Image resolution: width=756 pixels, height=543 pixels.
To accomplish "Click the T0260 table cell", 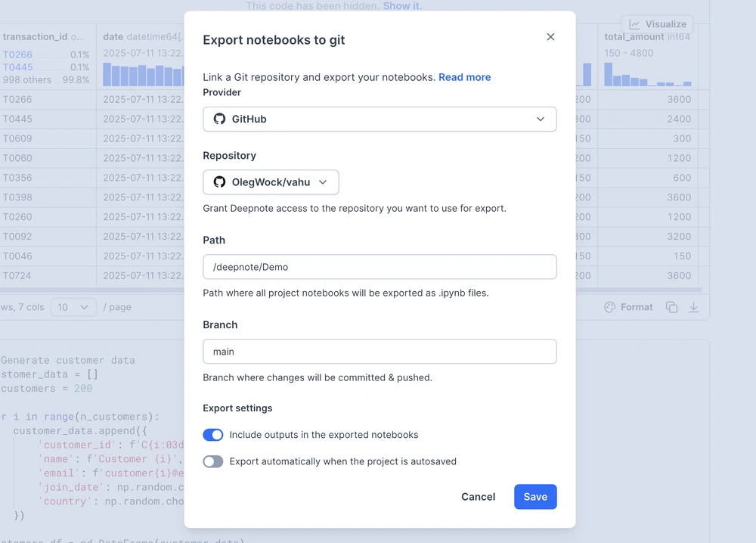I will point(48,217).
